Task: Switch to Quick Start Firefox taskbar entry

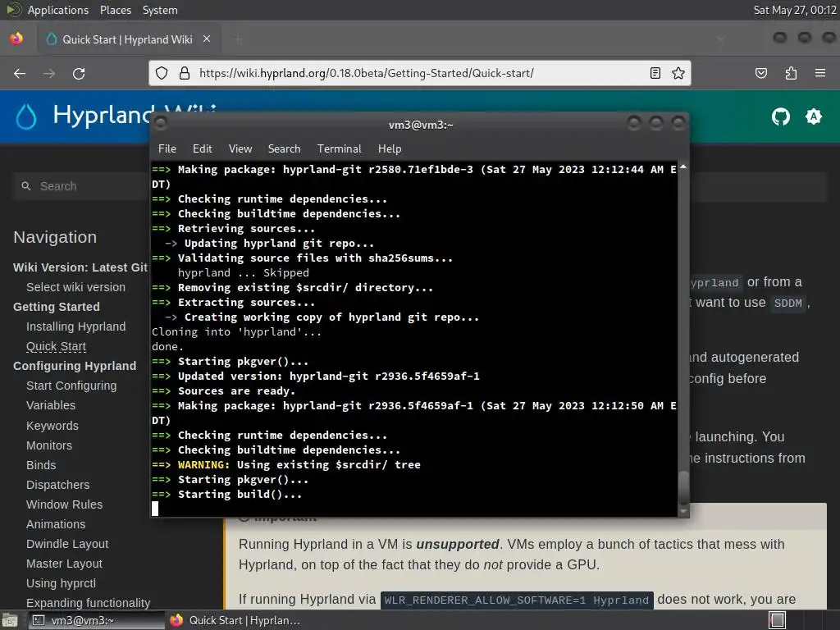Action: click(235, 620)
